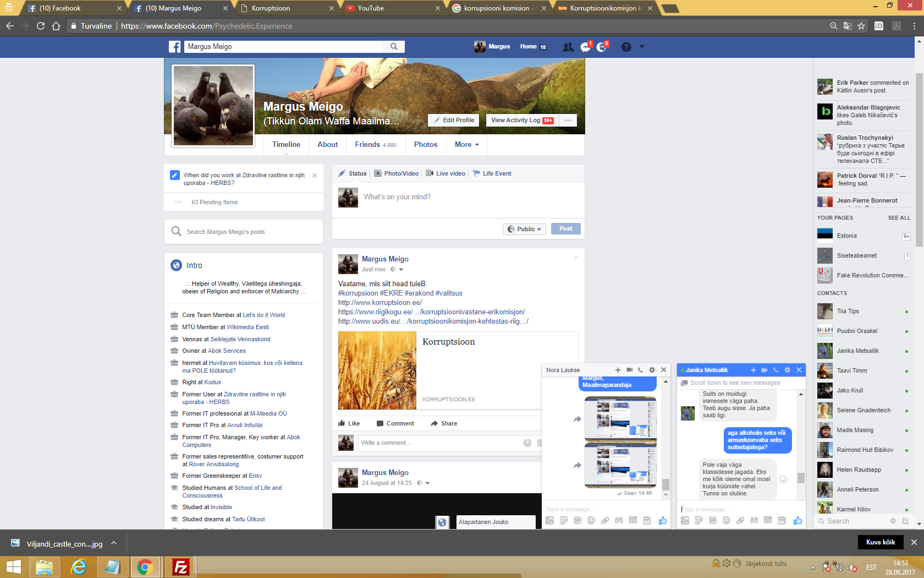Screen dimensions: 924x578
Task: Expand the More tab dropdown on profile
Action: [x=467, y=144]
